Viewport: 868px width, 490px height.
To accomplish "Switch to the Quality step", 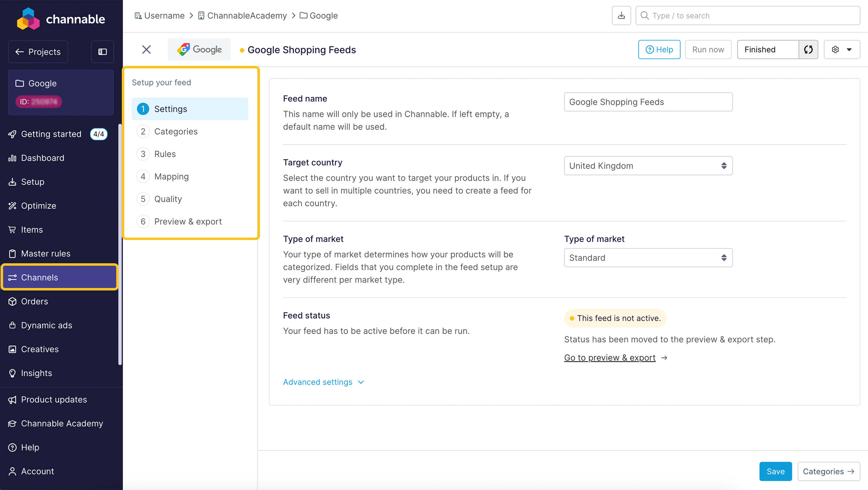I will 168,199.
